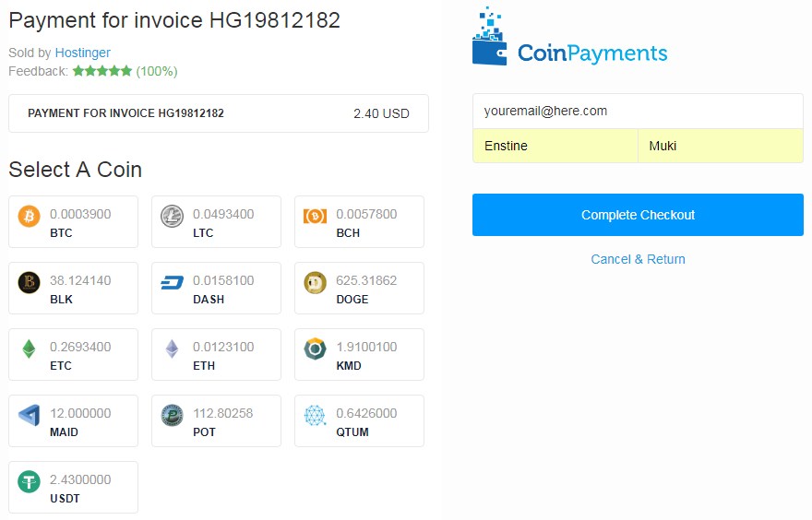Choose the Komodo KMD icon
Viewport: 812px width, 520px height.
[315, 349]
